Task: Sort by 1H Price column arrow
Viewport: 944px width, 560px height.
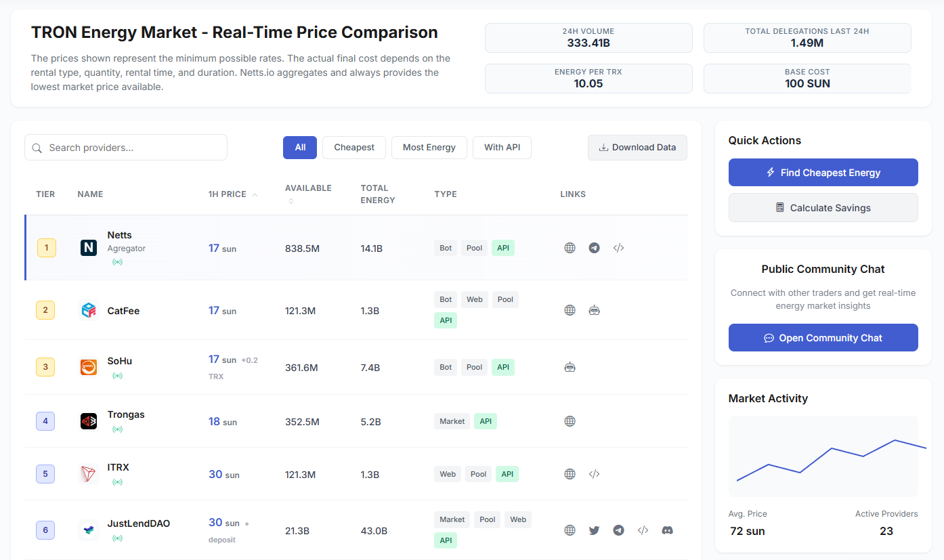Action: click(255, 194)
